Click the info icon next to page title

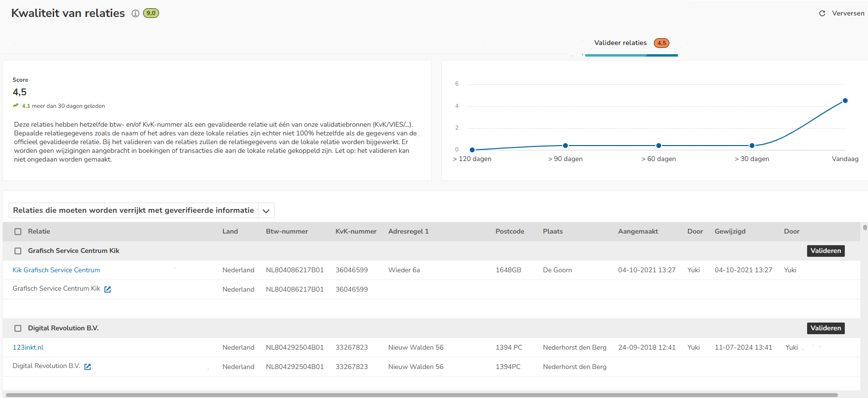[135, 14]
